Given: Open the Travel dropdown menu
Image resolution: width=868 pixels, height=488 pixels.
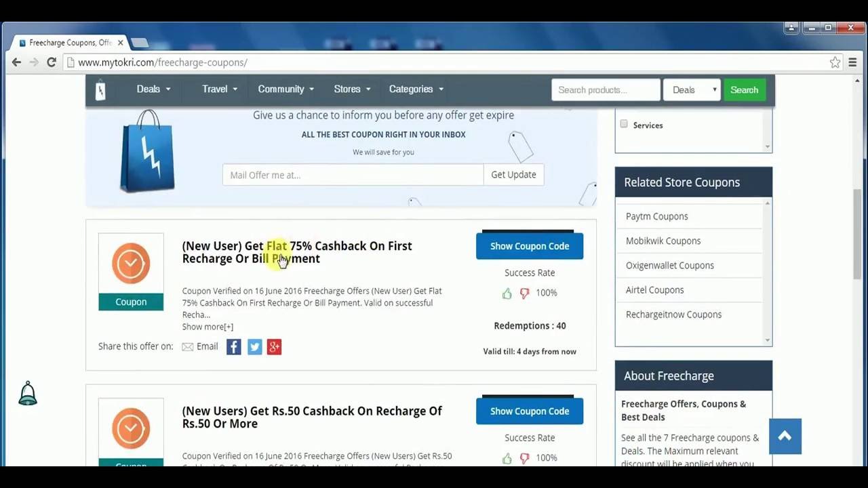Looking at the screenshot, I should click(220, 89).
